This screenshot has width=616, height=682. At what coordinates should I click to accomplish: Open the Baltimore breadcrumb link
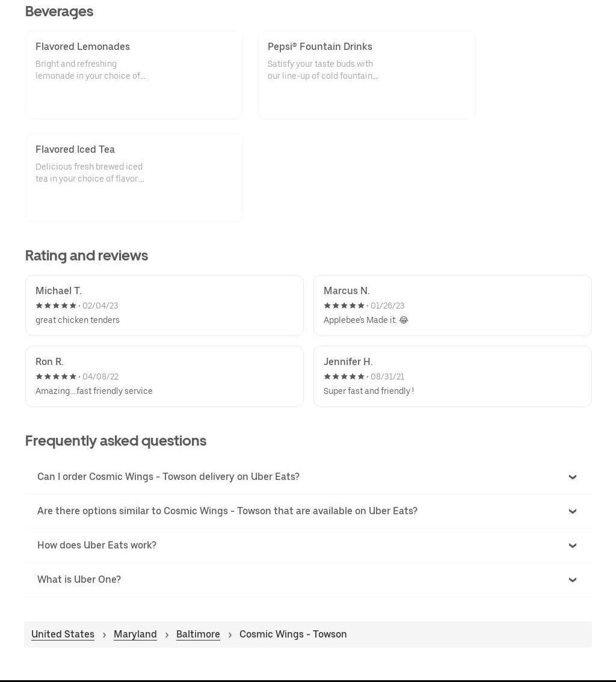coord(198,634)
